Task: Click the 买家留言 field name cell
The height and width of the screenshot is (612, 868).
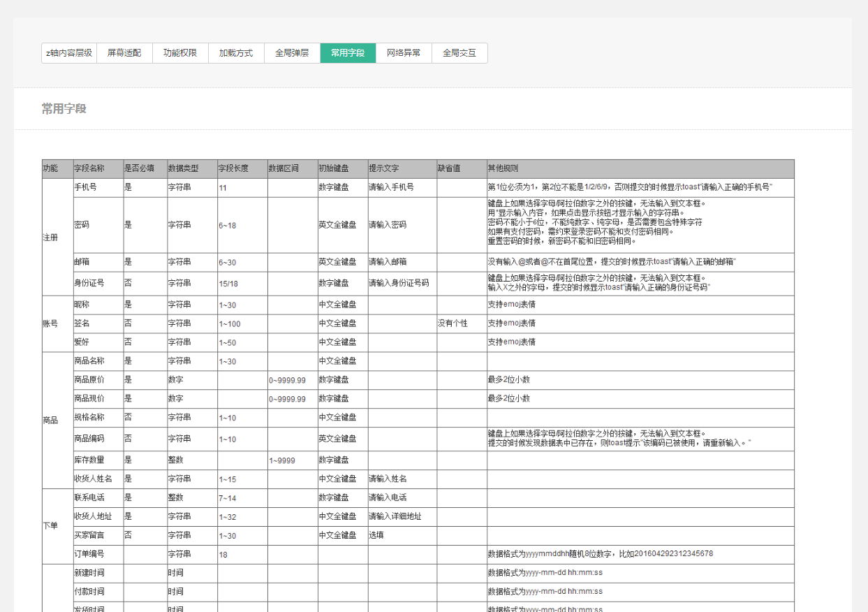Action: click(x=98, y=535)
